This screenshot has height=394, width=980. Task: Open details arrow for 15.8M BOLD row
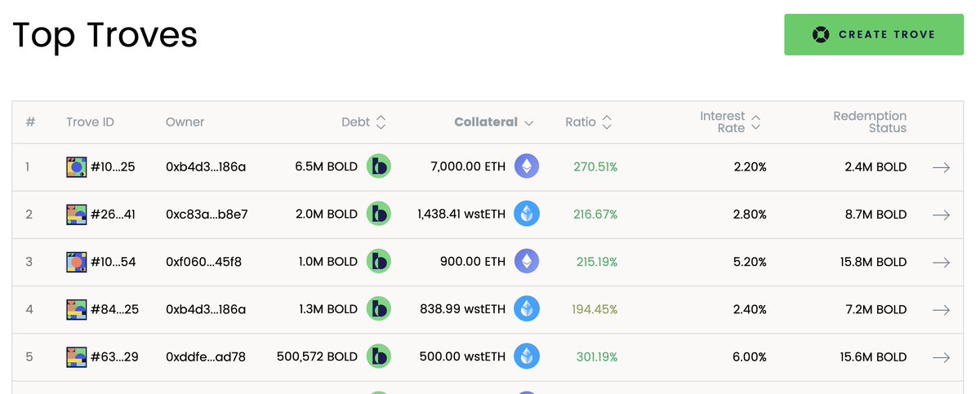941,262
